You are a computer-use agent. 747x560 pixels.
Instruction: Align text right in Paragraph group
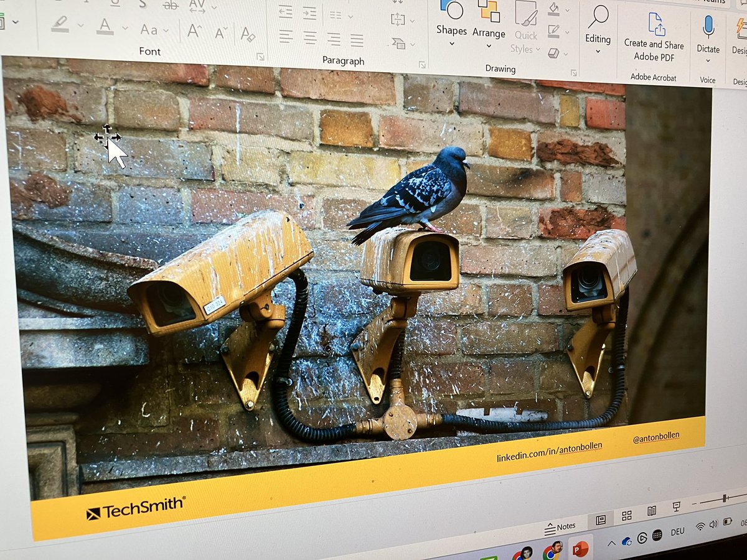[x=334, y=39]
